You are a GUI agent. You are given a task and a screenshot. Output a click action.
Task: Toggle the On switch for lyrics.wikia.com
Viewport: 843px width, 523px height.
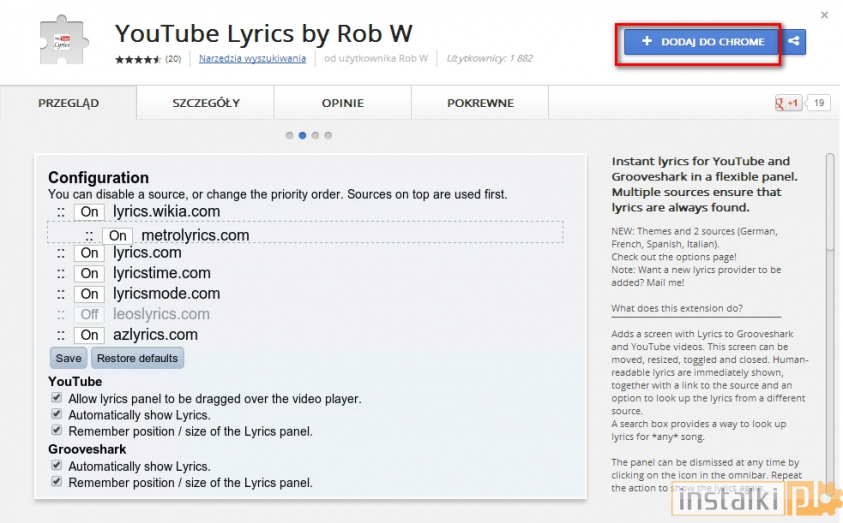[x=89, y=212]
